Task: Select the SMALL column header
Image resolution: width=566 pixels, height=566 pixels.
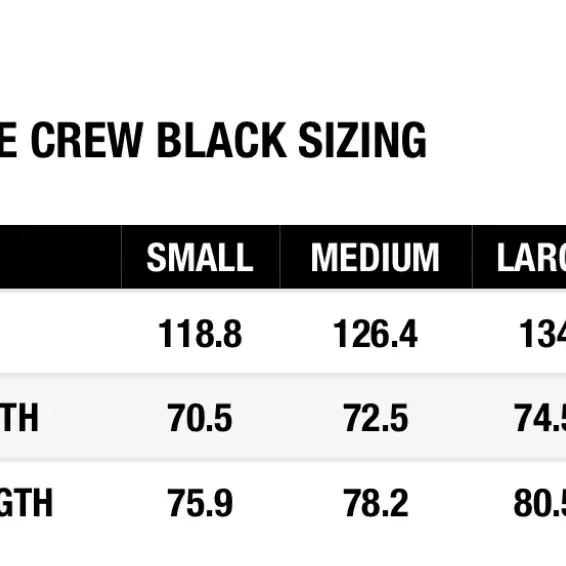Action: [200, 257]
